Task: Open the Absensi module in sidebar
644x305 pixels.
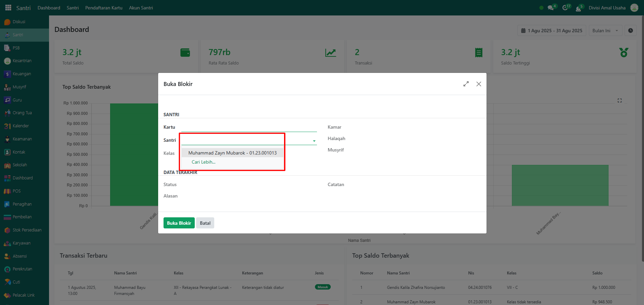Action: point(19,256)
